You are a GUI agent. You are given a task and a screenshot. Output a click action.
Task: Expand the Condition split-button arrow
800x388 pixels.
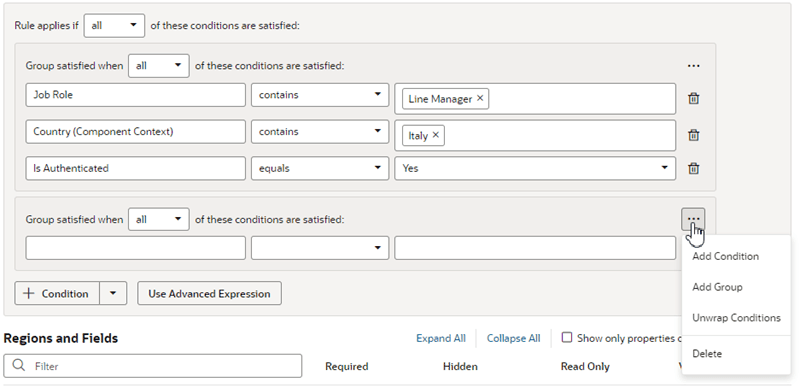tap(113, 293)
